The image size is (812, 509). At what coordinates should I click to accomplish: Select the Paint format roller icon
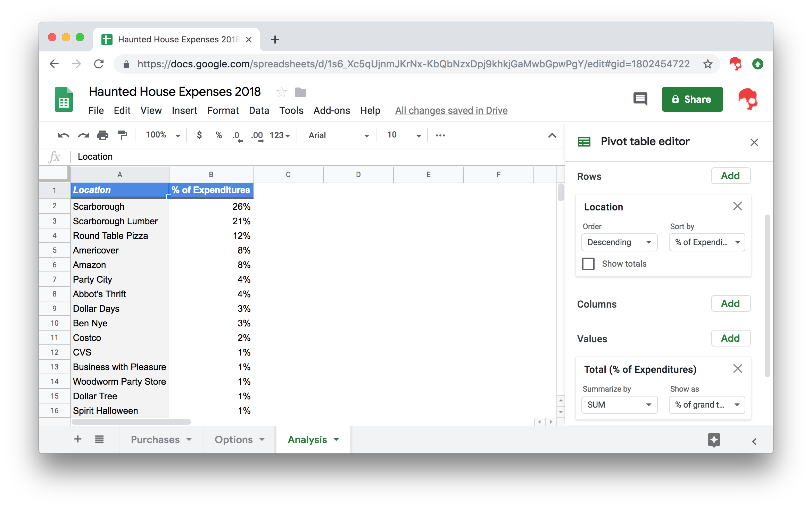click(122, 135)
